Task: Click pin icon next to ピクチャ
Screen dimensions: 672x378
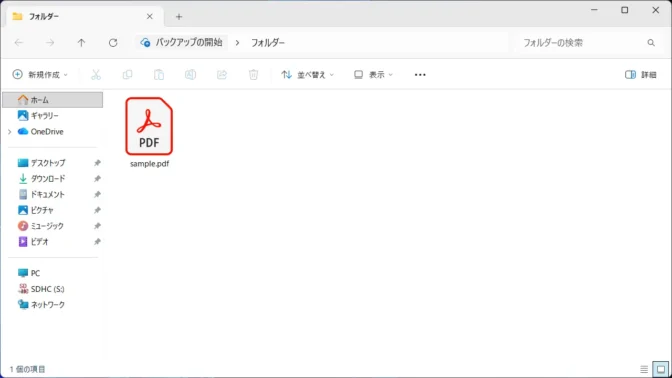Action: click(97, 210)
